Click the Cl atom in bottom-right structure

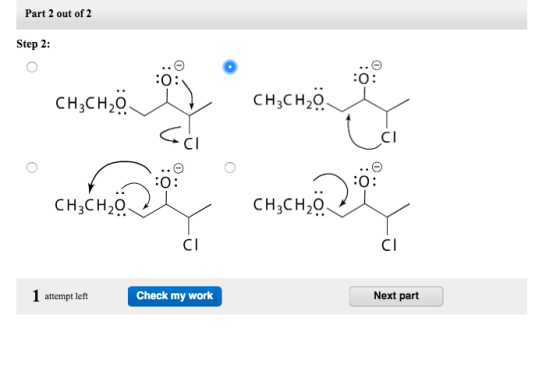pyautogui.click(x=389, y=245)
